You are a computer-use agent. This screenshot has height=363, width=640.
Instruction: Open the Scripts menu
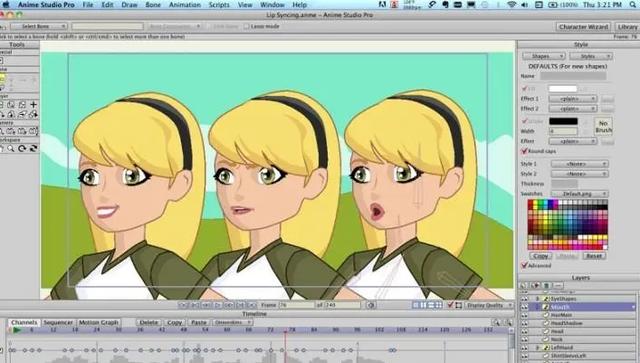pos(219,5)
